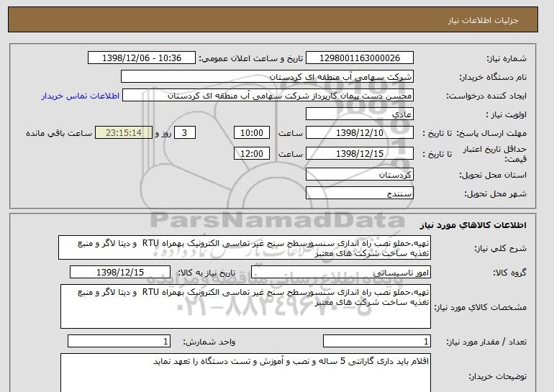This screenshot has width=554, height=392.
Task: Click the response deadline date 1398/12/10
Action: (x=360, y=133)
